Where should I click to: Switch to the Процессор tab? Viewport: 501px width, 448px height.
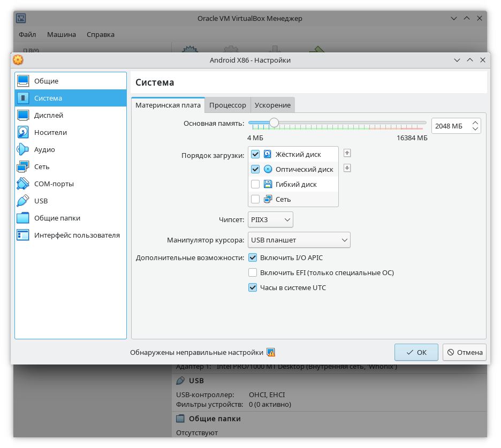(227, 105)
